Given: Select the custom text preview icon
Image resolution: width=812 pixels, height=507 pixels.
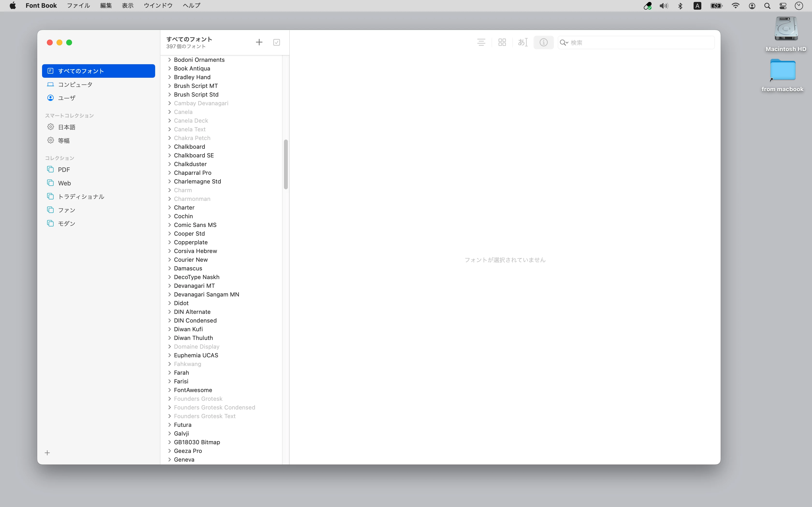Looking at the screenshot, I should coord(523,42).
